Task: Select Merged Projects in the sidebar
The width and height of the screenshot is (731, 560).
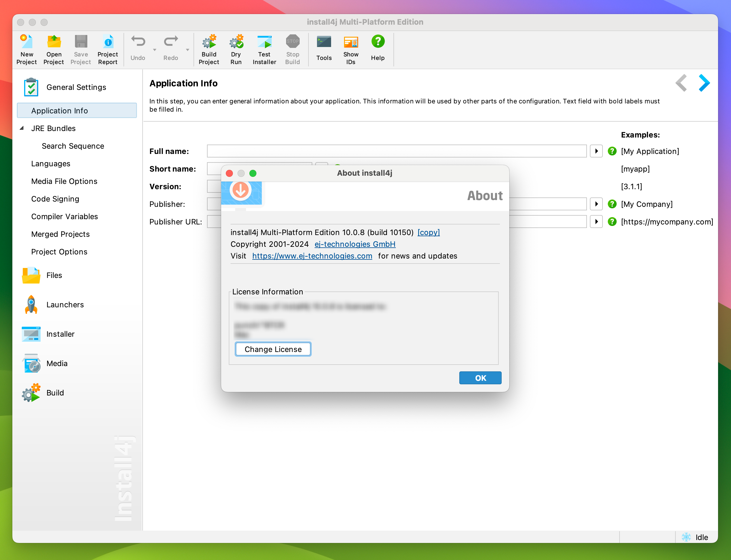Action: 60,234
